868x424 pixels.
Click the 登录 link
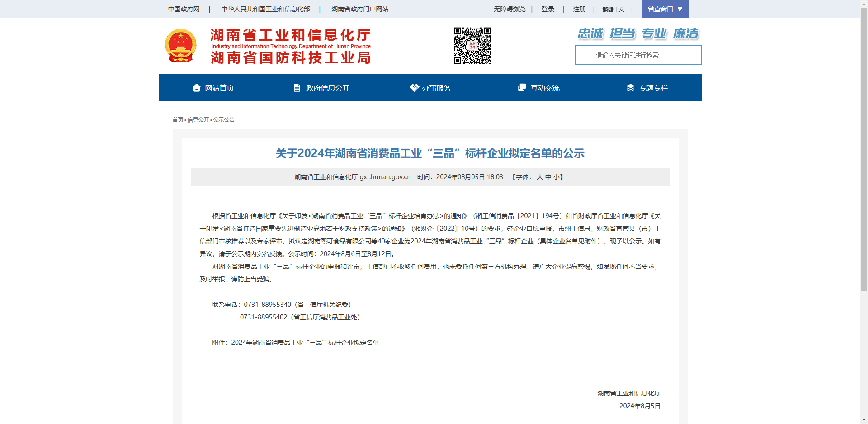(548, 9)
